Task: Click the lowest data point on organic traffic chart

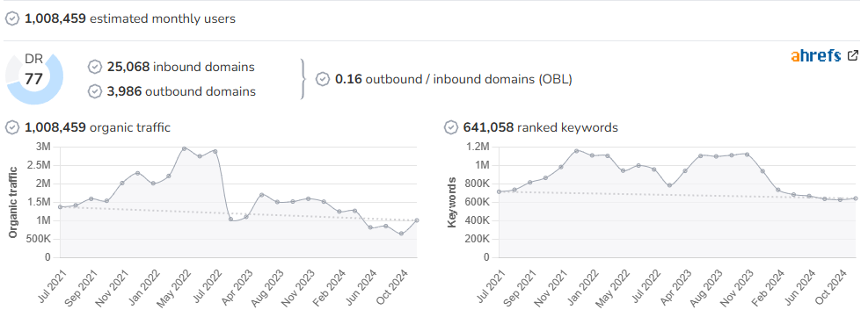Action: coord(401,234)
